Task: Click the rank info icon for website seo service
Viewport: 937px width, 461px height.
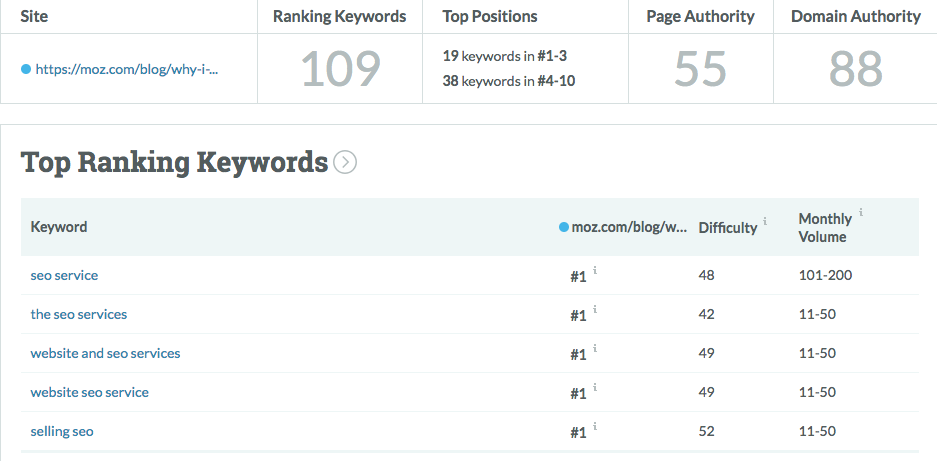Action: coord(596,387)
